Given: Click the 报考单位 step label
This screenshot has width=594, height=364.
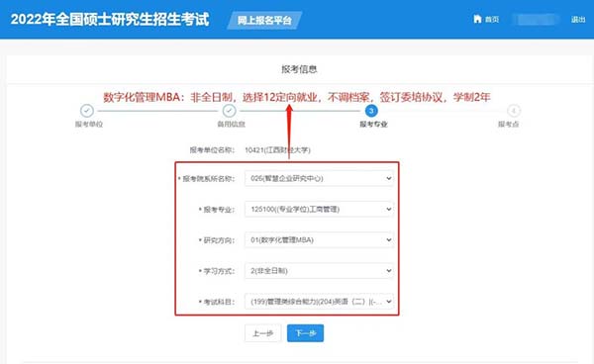Looking at the screenshot, I should coord(89,124).
